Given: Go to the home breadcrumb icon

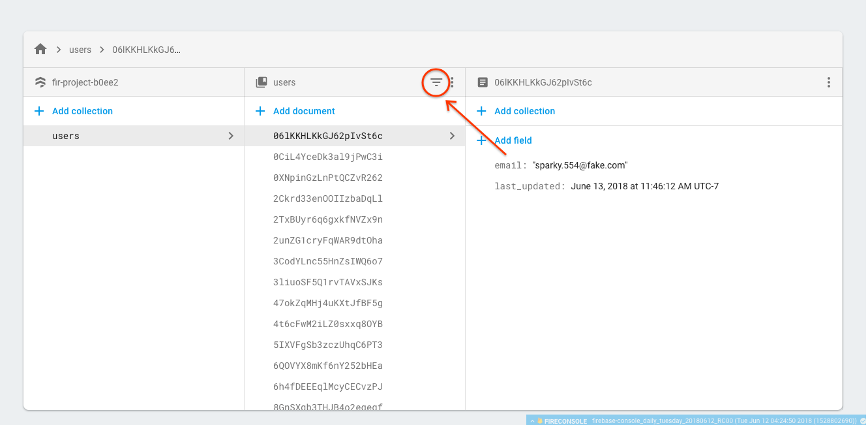Looking at the screenshot, I should (x=40, y=49).
